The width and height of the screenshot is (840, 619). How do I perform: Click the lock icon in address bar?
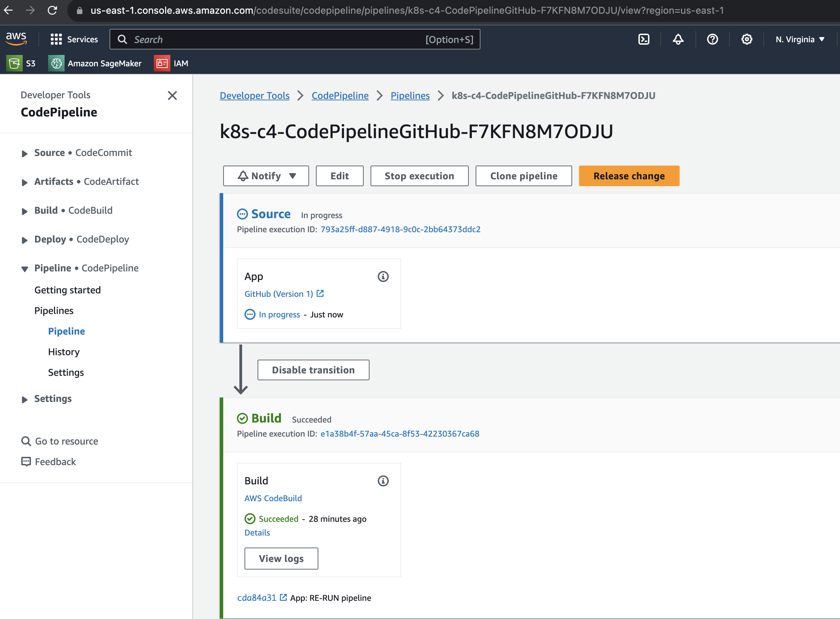[79, 11]
